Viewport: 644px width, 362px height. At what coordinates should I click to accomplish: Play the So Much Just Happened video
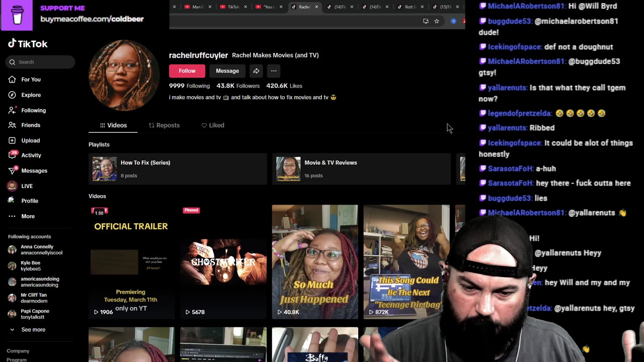pos(315,261)
